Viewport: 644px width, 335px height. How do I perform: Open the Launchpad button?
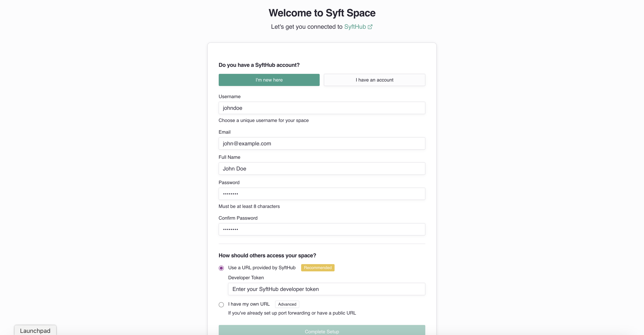35,330
